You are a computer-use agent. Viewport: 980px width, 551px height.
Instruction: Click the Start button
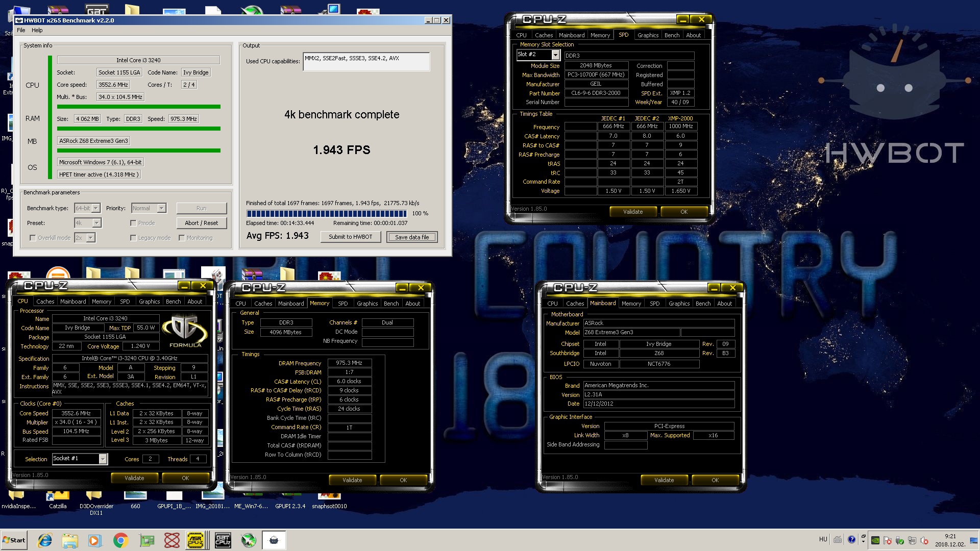[14, 540]
